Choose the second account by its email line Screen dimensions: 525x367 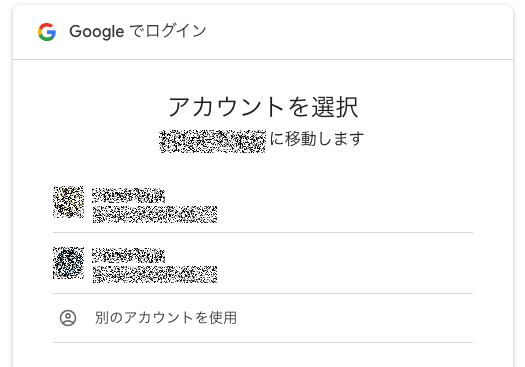pos(155,275)
